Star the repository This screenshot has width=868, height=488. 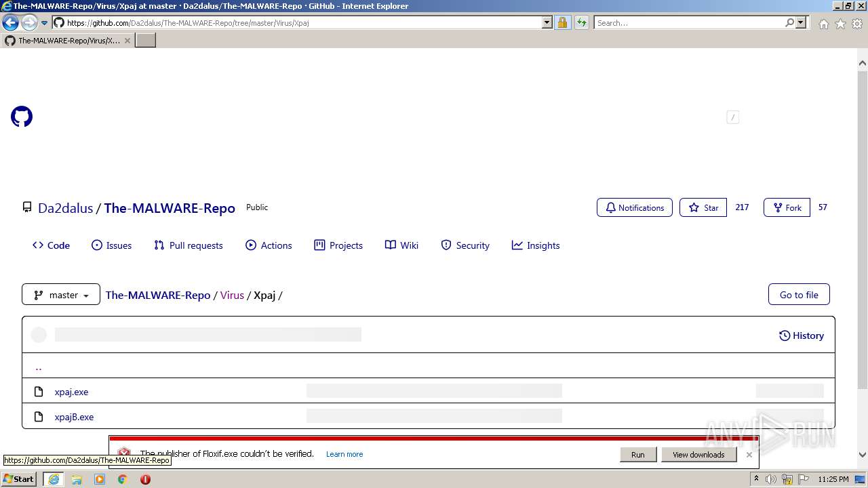[703, 207]
